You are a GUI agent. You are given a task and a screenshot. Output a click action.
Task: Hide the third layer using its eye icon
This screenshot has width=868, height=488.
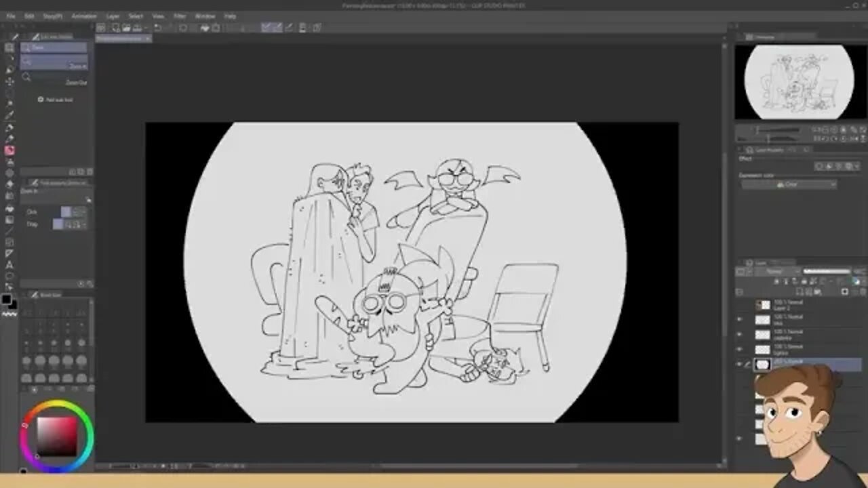(739, 335)
